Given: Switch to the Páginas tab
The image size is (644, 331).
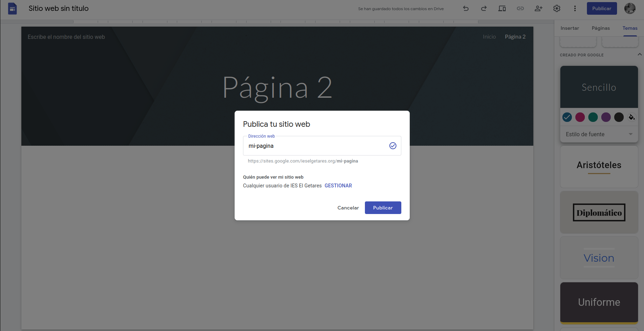Looking at the screenshot, I should pyautogui.click(x=601, y=28).
